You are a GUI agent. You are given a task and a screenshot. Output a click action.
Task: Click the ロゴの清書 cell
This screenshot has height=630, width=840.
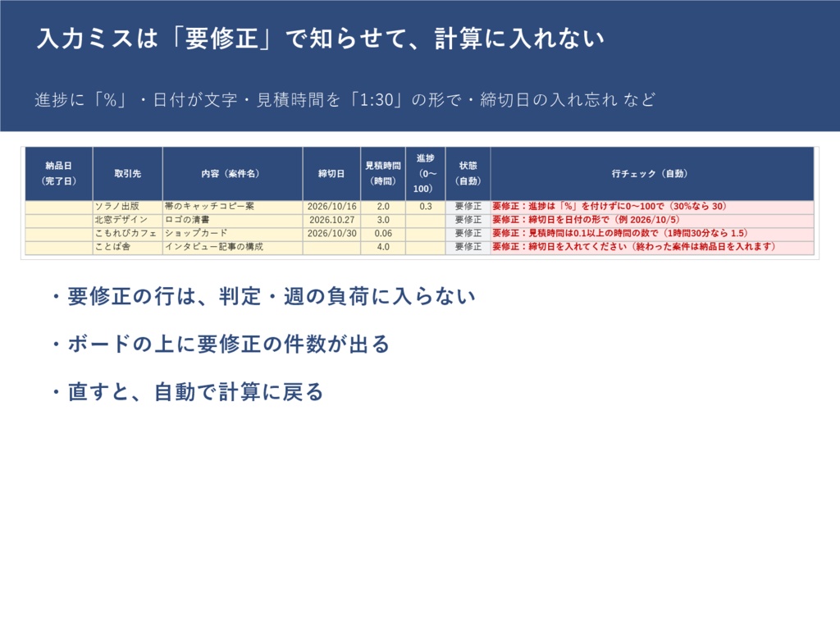pos(232,220)
